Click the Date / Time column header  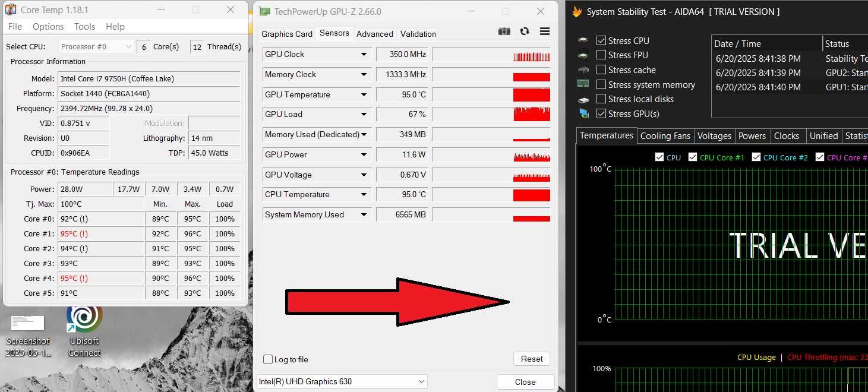click(x=767, y=43)
